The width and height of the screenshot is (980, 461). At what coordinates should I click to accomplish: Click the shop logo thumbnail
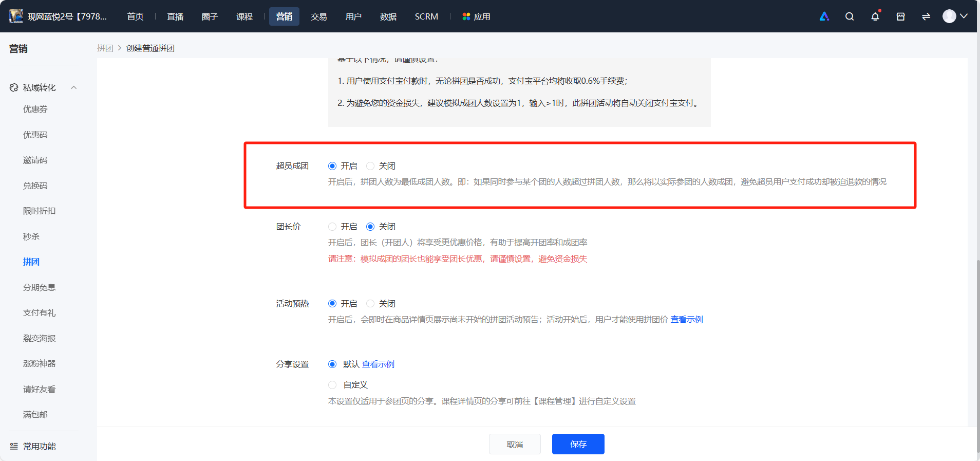pos(16,16)
